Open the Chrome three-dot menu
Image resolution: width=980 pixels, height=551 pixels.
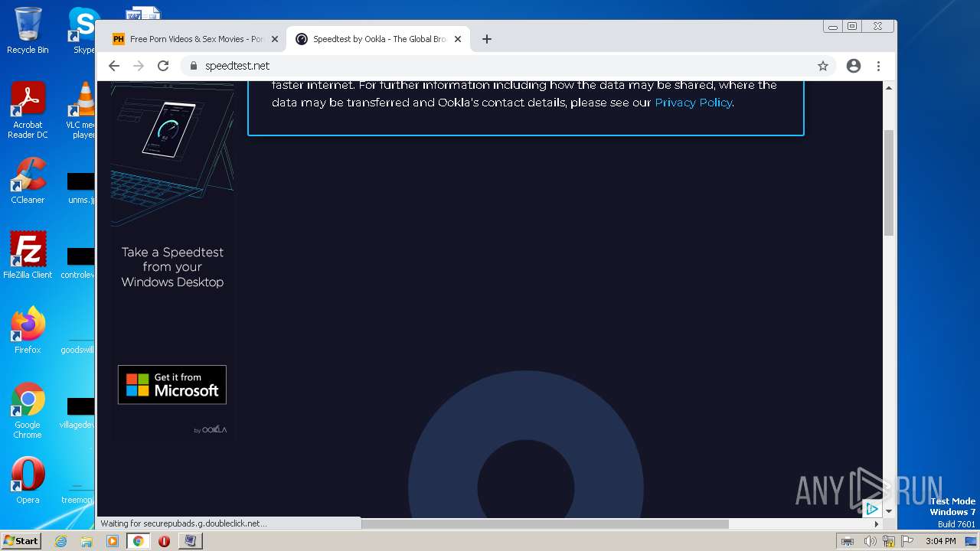tap(878, 66)
